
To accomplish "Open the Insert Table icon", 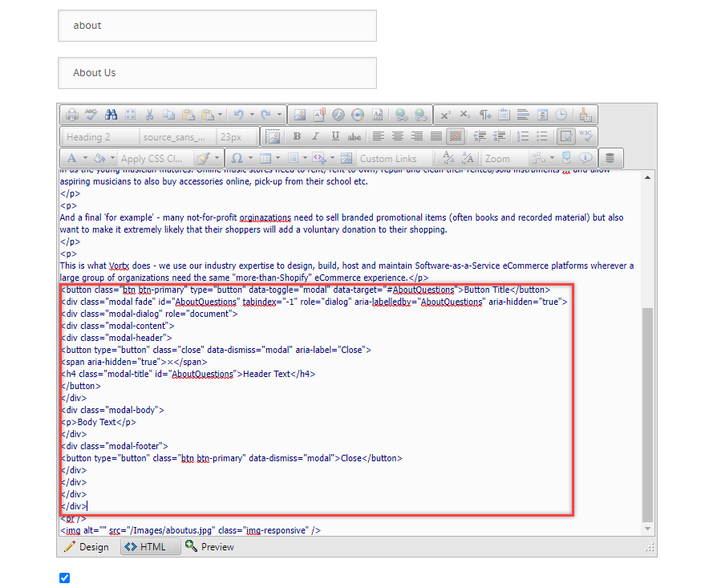I will tap(265, 157).
